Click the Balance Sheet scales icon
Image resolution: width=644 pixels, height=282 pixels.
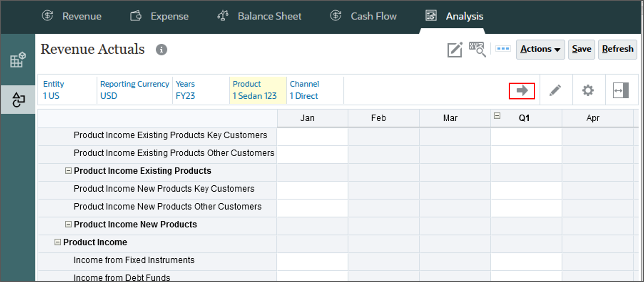(223, 16)
